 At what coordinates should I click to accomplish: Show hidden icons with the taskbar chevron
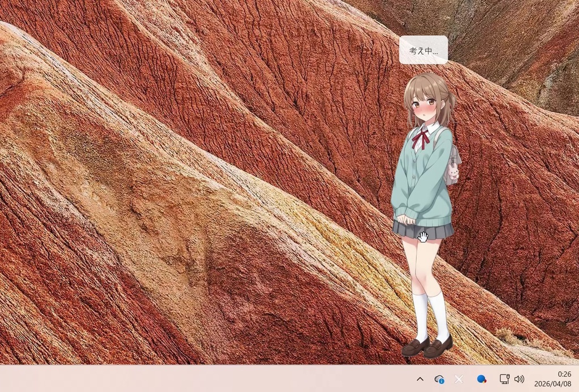(420, 379)
